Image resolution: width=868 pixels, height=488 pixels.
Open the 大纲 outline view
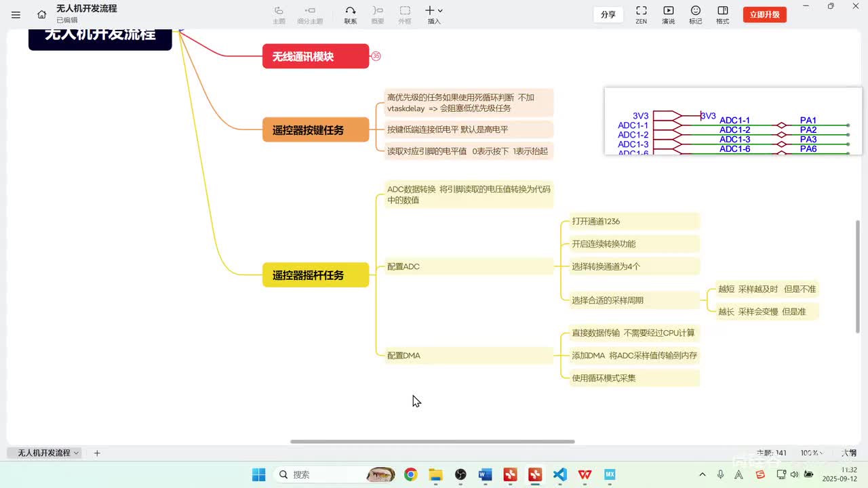pos(849,453)
